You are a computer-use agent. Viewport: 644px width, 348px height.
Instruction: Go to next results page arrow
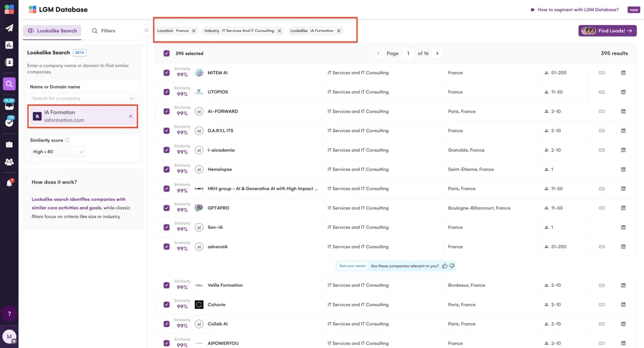pos(437,53)
